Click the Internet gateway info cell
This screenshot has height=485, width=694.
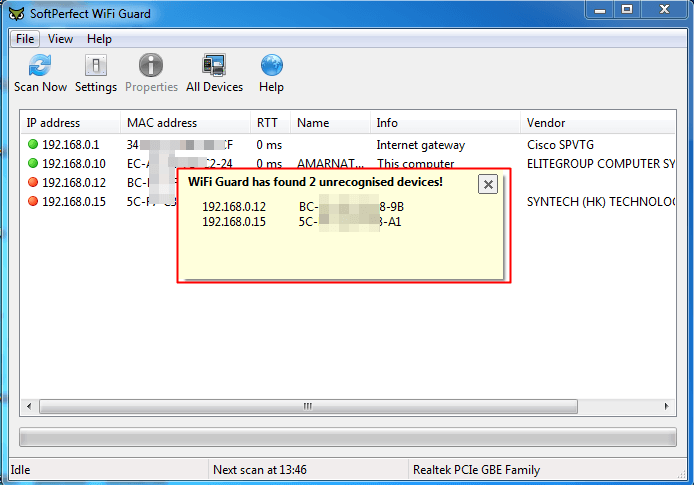click(420, 145)
